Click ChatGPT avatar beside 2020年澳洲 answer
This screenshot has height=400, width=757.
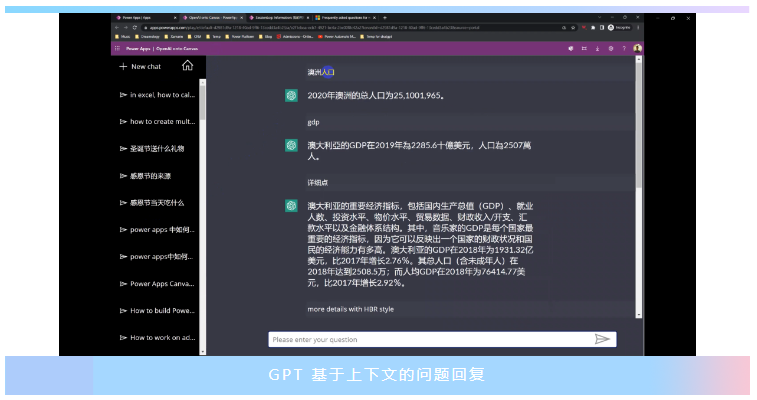291,96
